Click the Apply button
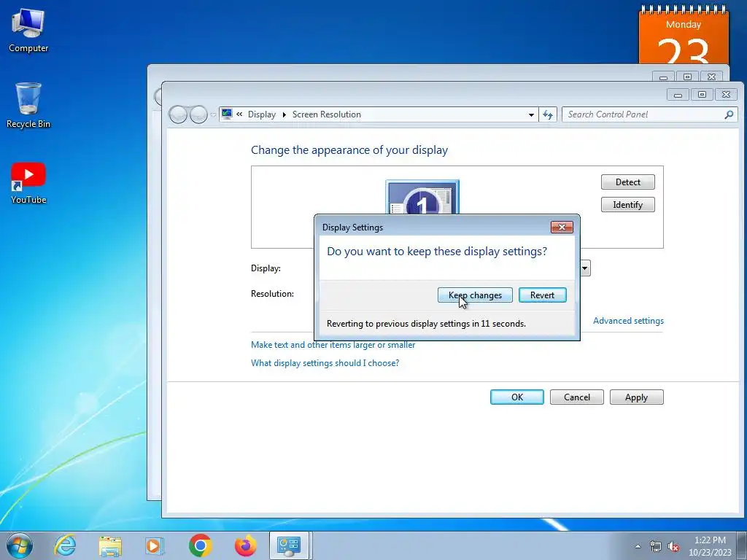The image size is (747, 560). coord(636,397)
